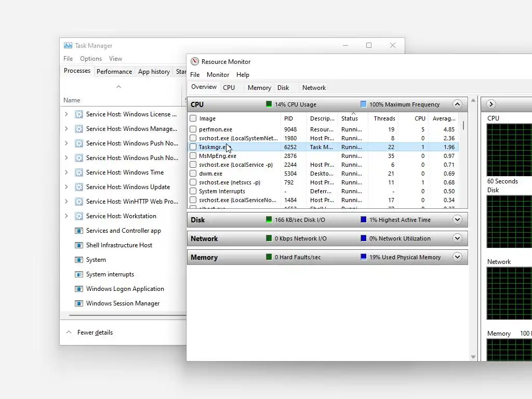Click the green CPU Usage color indicator
Viewport: 532px width, 399px height.
pyautogui.click(x=269, y=104)
